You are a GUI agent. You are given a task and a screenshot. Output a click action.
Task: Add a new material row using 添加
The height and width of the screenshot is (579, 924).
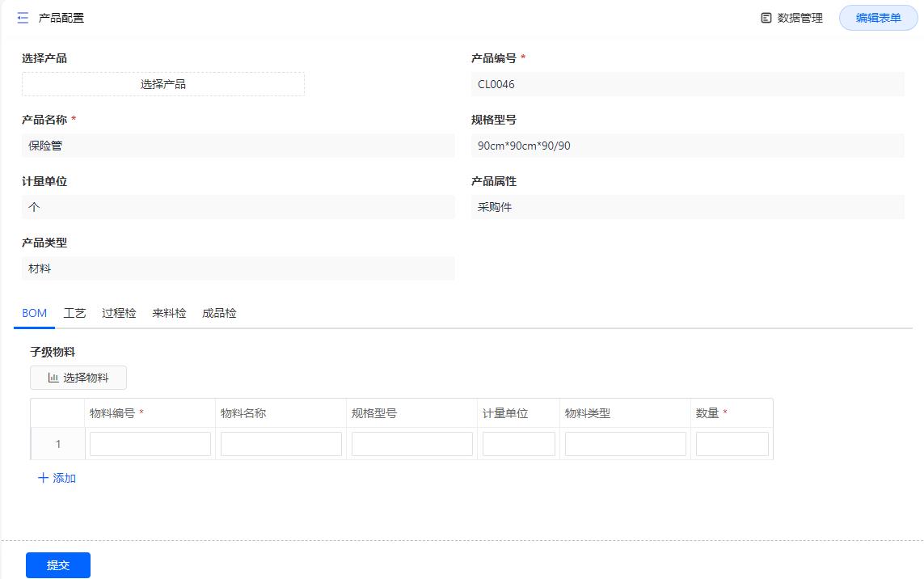tap(57, 478)
